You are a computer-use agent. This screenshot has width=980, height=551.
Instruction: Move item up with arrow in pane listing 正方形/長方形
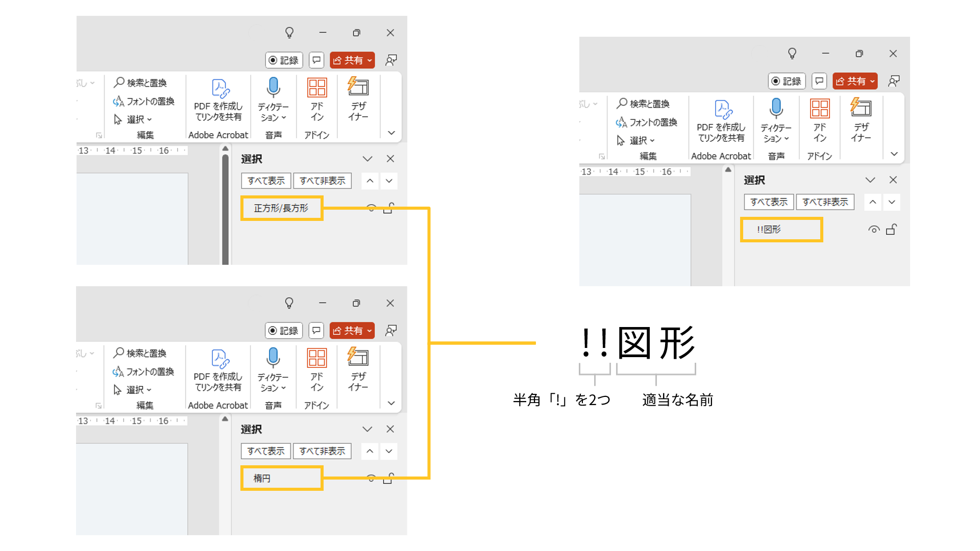[x=370, y=181]
